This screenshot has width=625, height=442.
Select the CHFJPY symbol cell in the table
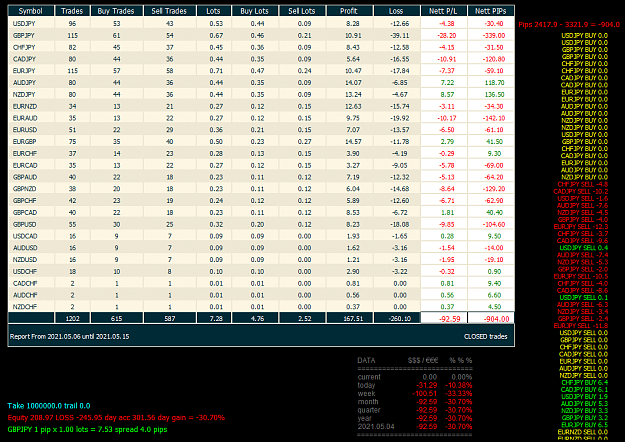click(x=31, y=47)
